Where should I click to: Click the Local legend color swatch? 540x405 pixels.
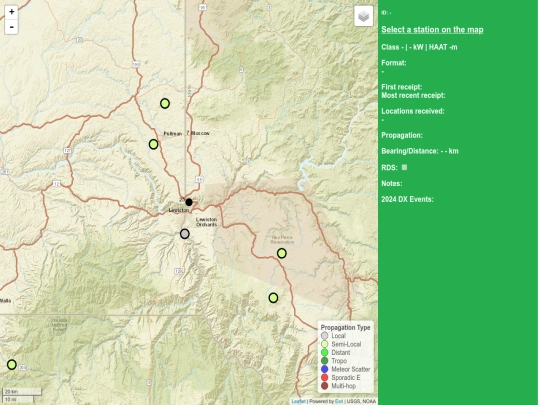tap(324, 336)
